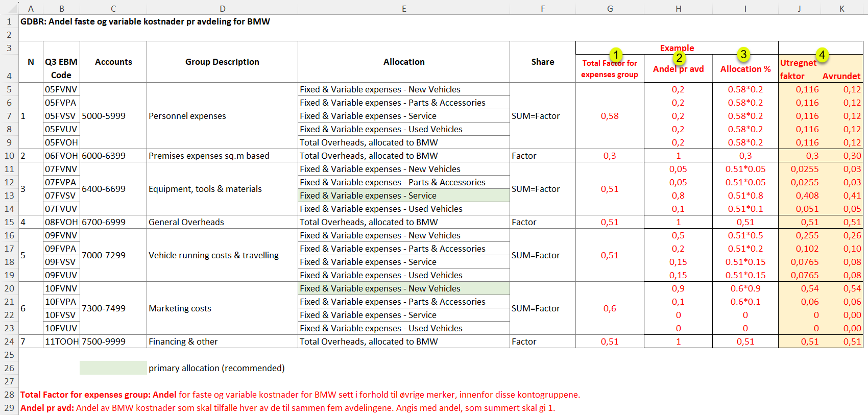Click green-highlighted New Vehicles allocation in row 20
The width and height of the screenshot is (868, 415).
tap(404, 288)
